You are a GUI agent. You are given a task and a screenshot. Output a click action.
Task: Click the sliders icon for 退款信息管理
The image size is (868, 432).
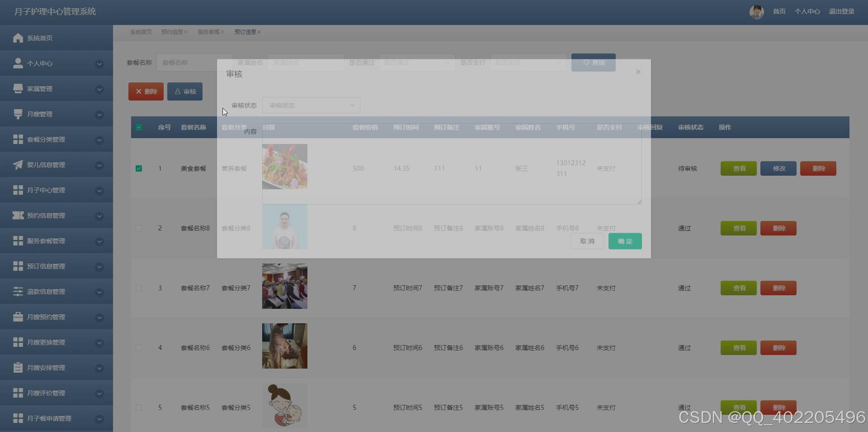pyautogui.click(x=18, y=291)
